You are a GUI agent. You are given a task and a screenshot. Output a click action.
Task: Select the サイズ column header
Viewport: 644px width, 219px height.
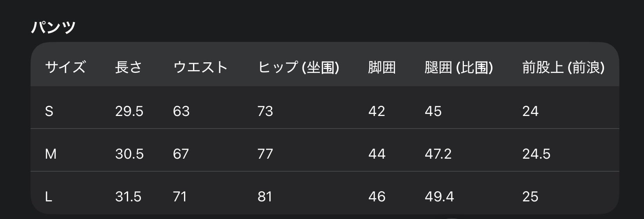(65, 67)
